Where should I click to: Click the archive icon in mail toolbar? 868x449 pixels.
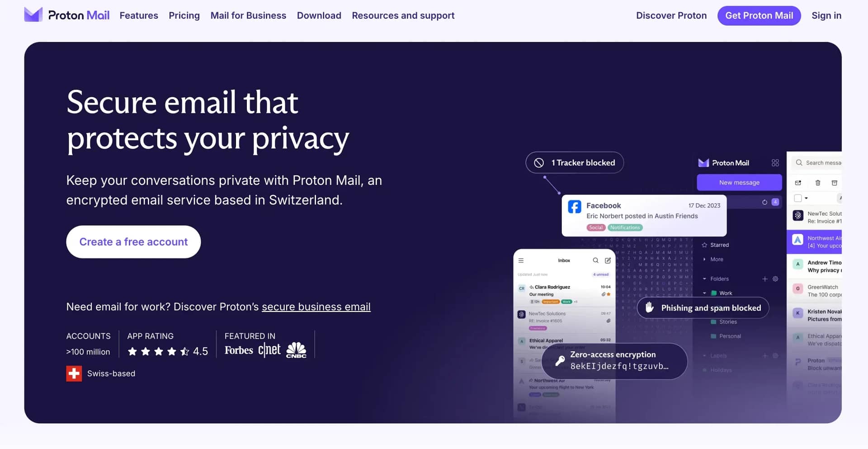tap(834, 183)
